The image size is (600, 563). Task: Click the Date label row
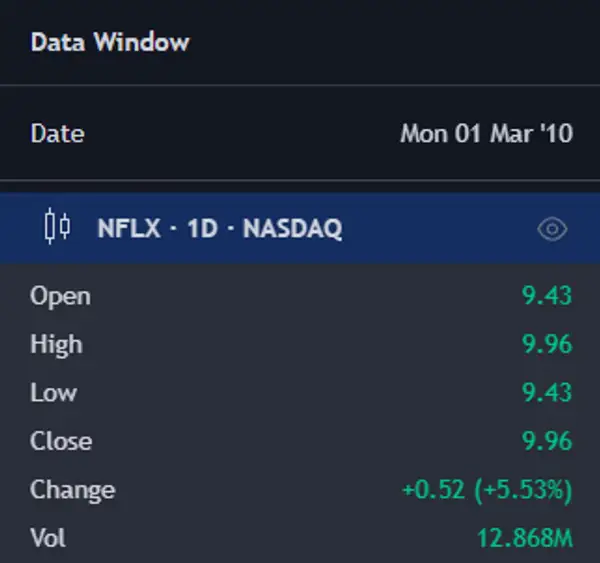tap(58, 134)
